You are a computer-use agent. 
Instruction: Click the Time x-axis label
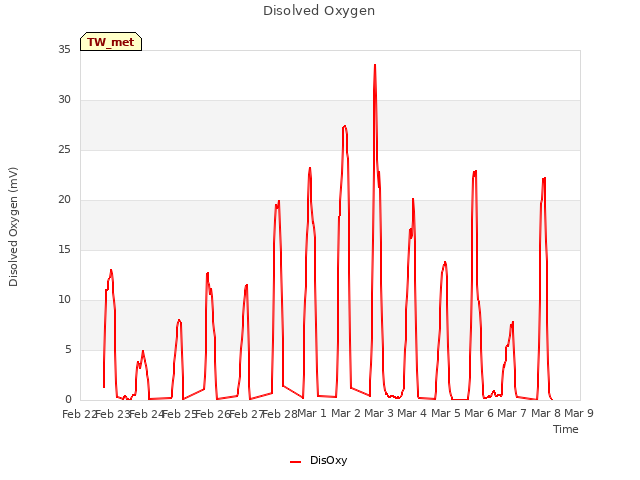click(x=565, y=429)
